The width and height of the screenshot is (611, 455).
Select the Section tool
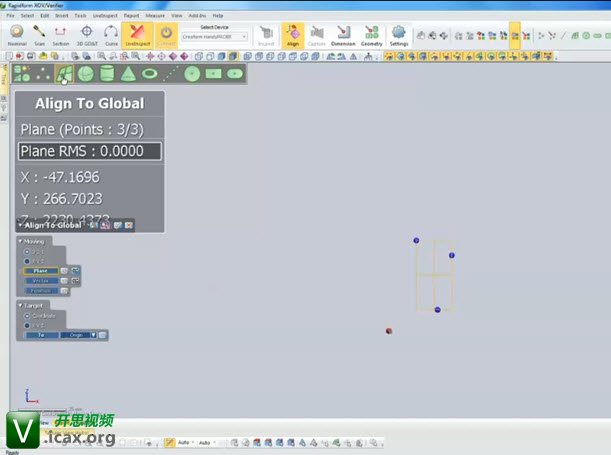[60, 35]
